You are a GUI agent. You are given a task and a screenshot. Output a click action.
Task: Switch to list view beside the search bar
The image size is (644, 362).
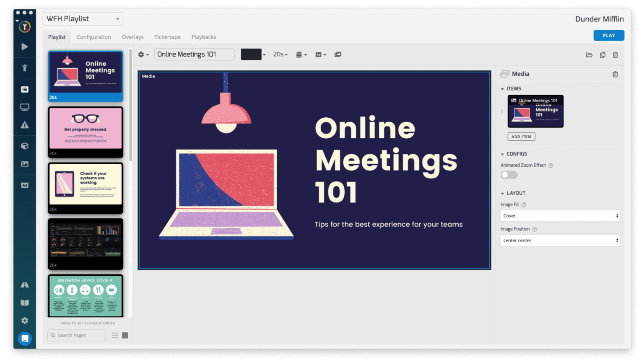tap(114, 335)
